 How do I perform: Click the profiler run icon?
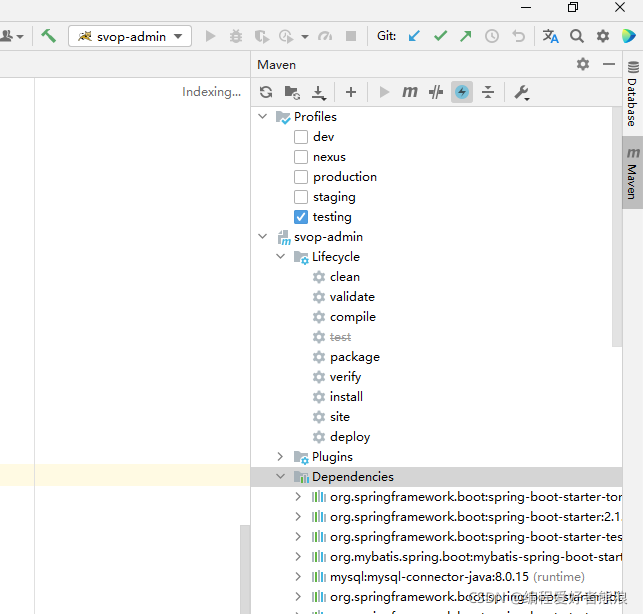(x=286, y=37)
